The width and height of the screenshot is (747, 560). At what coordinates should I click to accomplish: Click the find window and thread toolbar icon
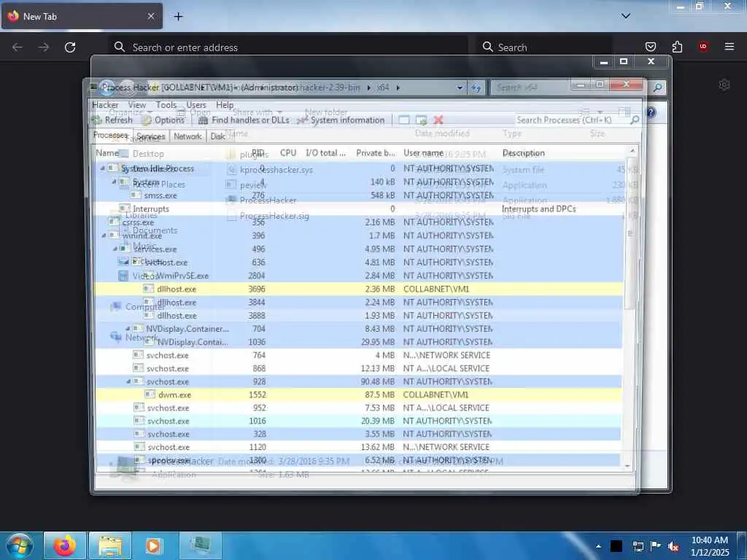point(421,120)
